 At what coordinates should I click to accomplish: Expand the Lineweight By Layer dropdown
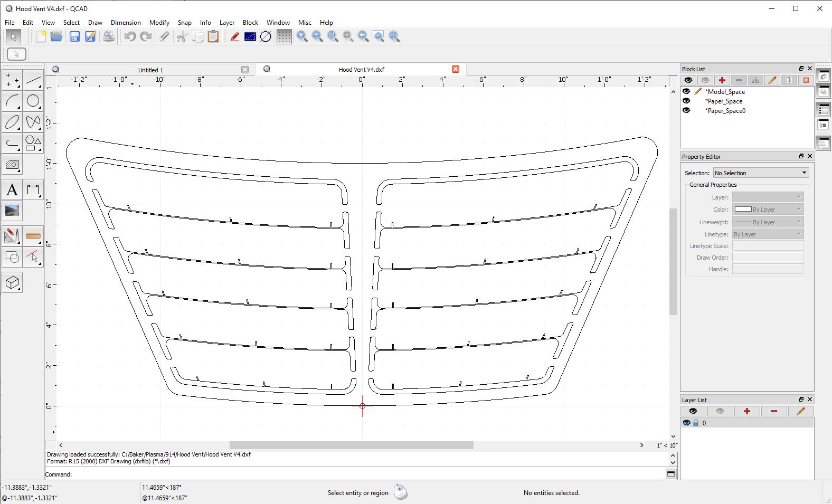pyautogui.click(x=768, y=222)
